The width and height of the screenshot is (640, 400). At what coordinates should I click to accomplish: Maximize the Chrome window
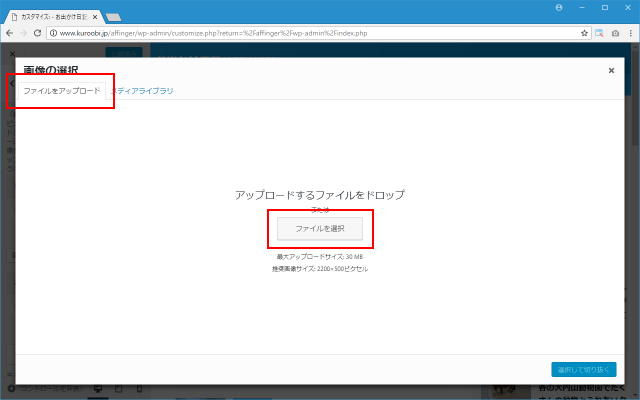(605, 8)
